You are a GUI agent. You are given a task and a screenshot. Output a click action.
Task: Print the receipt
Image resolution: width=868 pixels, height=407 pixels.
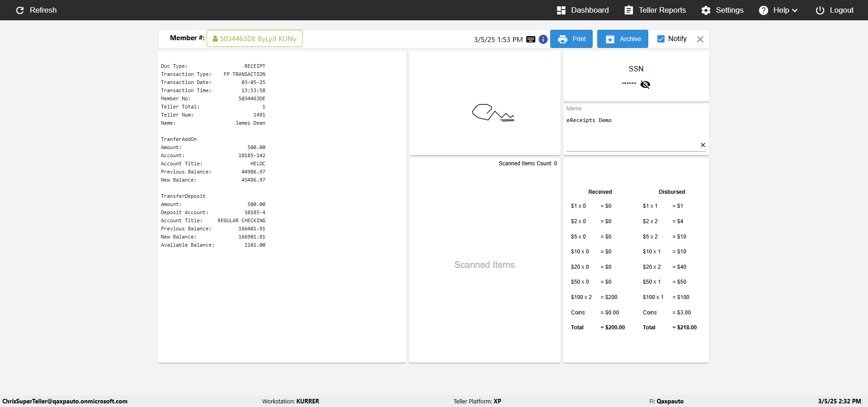point(571,39)
